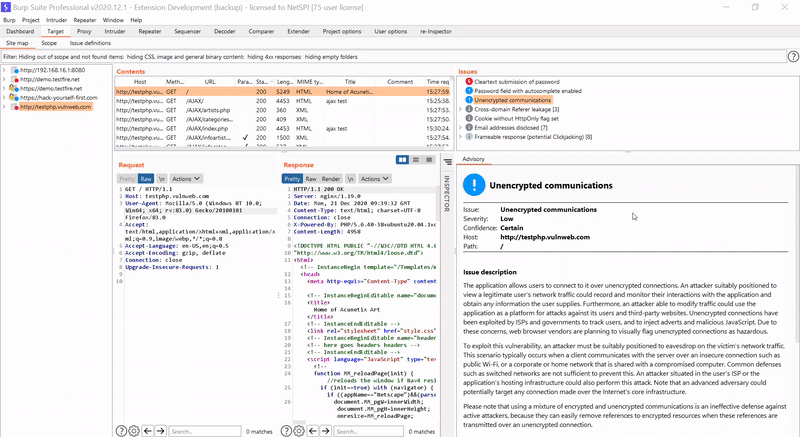
Task: Click the Request pane search field
Action: [205, 431]
